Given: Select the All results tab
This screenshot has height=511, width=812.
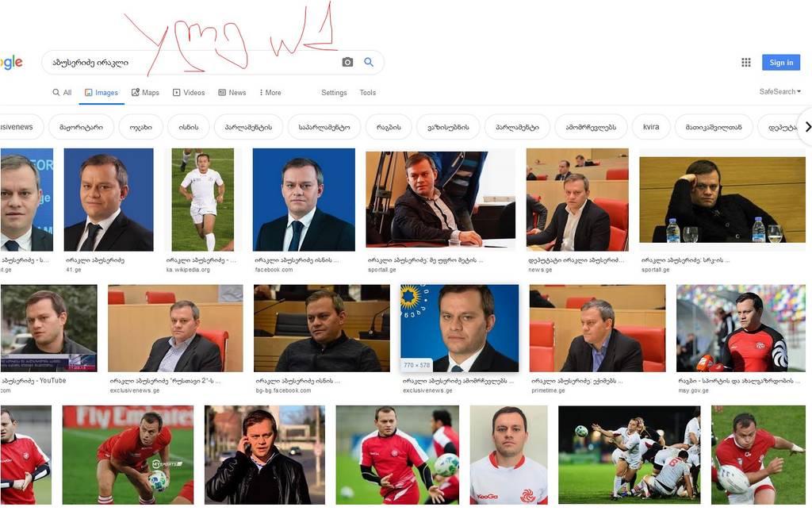Looking at the screenshot, I should pos(62,92).
